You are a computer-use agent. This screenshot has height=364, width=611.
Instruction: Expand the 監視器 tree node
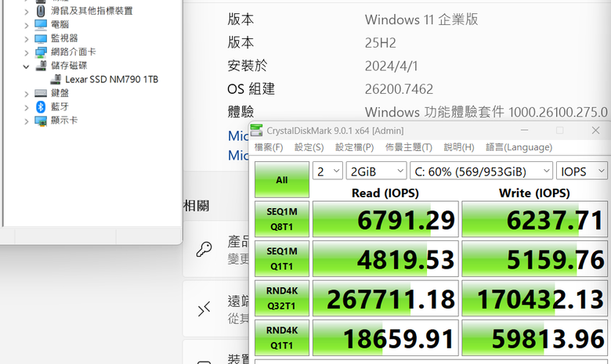click(x=26, y=39)
